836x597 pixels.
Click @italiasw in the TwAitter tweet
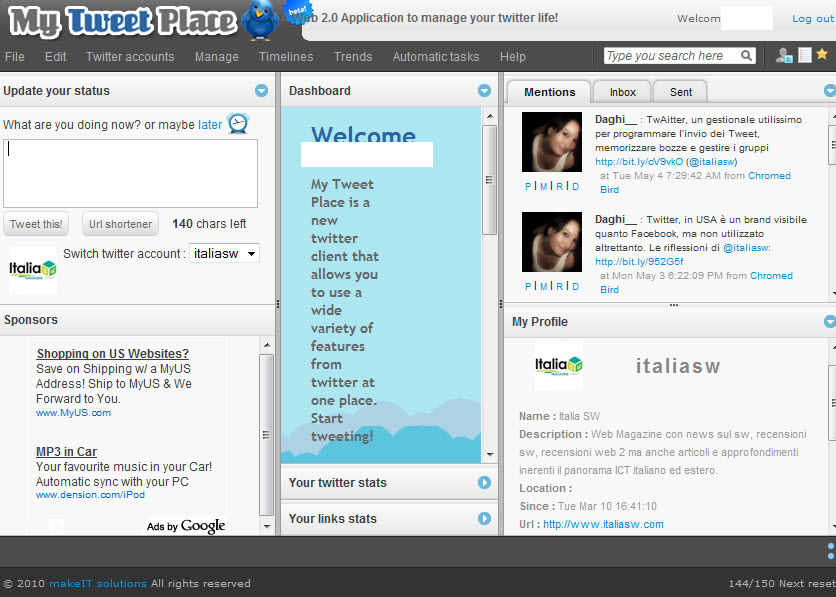tap(712, 162)
